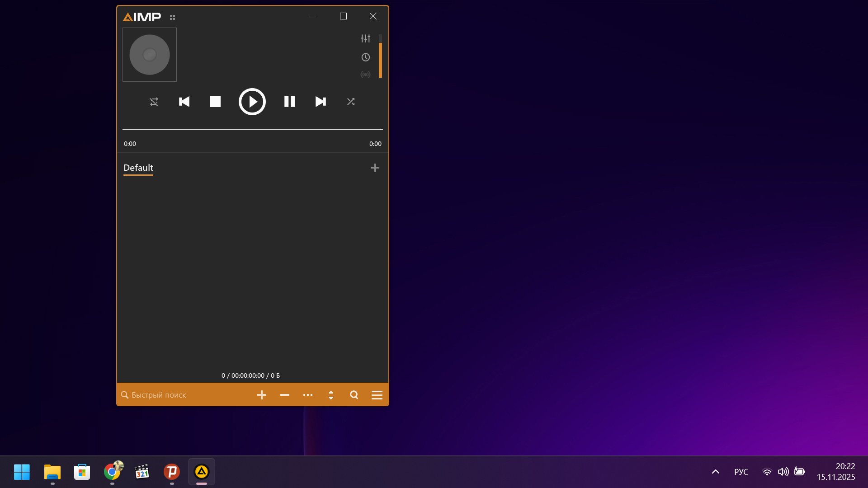
Task: Click the internet radio capture icon
Action: pos(365,75)
